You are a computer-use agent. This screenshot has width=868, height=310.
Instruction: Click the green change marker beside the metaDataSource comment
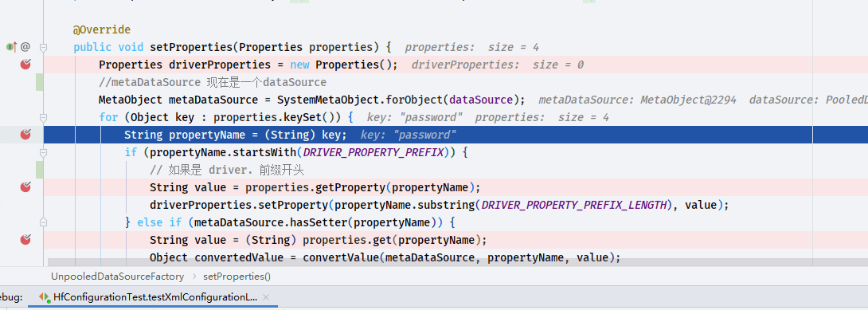[39, 83]
